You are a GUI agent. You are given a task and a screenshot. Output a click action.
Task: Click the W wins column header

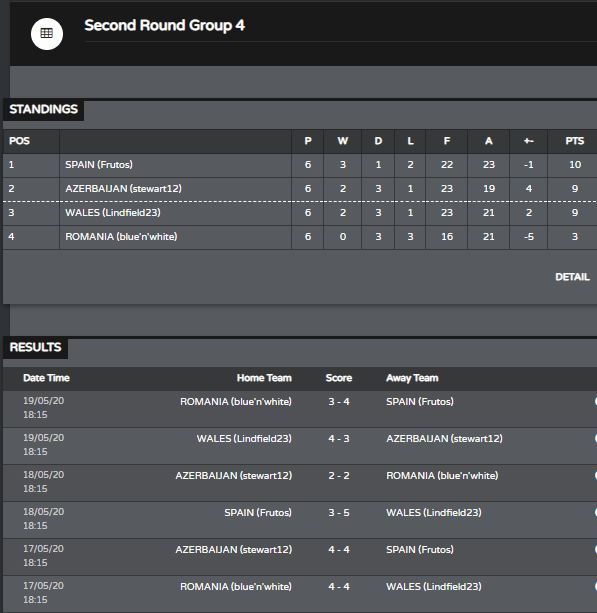342,141
